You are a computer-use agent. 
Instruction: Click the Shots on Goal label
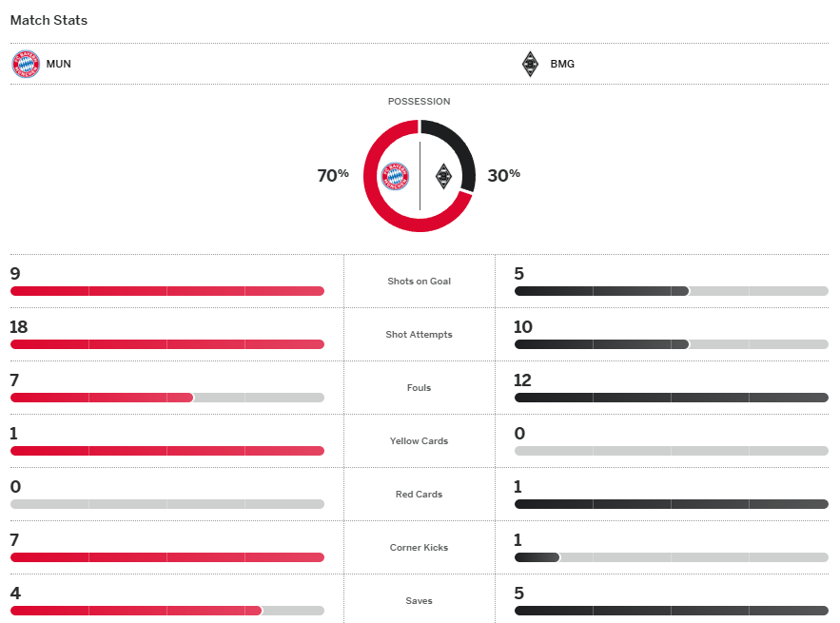420,282
